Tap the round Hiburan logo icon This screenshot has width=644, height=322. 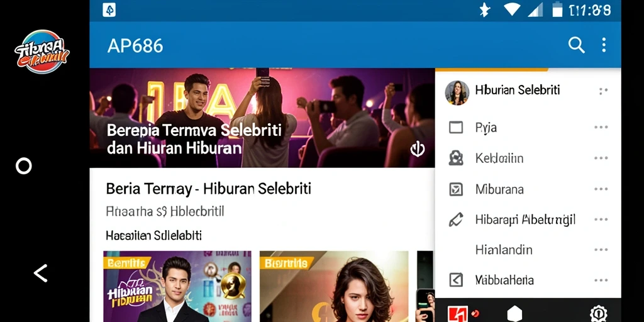click(42, 52)
